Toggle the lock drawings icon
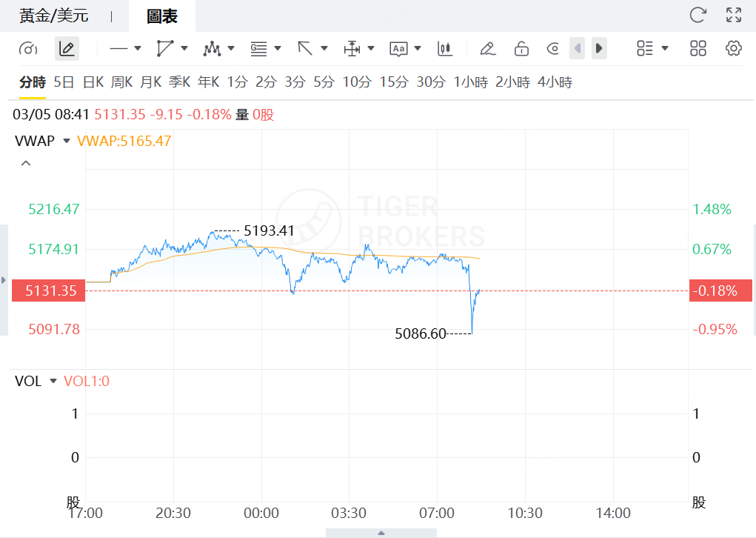This screenshot has height=538, width=756. point(521,49)
